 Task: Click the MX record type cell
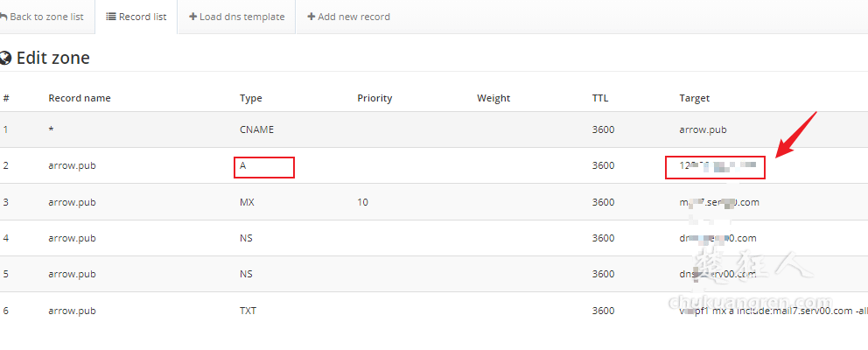click(x=248, y=202)
